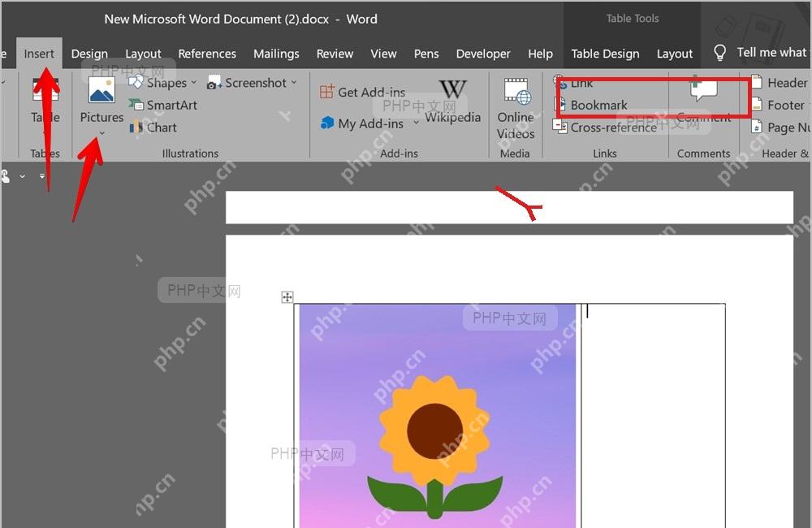The height and width of the screenshot is (528, 812).
Task: Click the Chart bars icon
Action: [x=136, y=127]
